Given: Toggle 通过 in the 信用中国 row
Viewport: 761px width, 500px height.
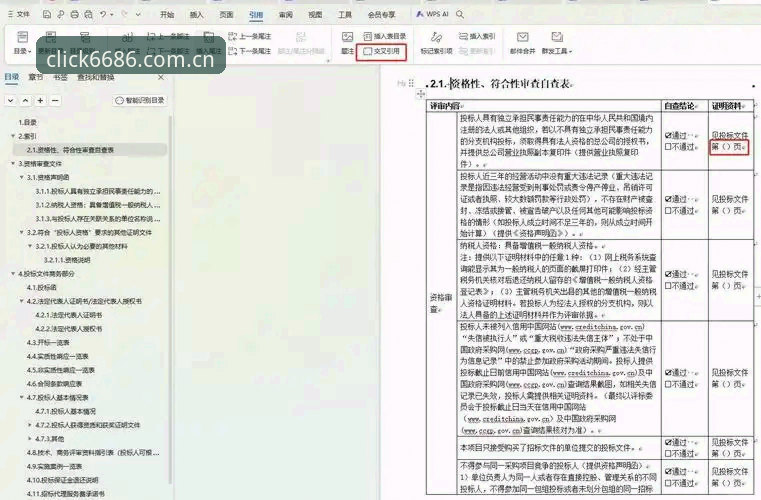Looking at the screenshot, I should click(x=668, y=373).
